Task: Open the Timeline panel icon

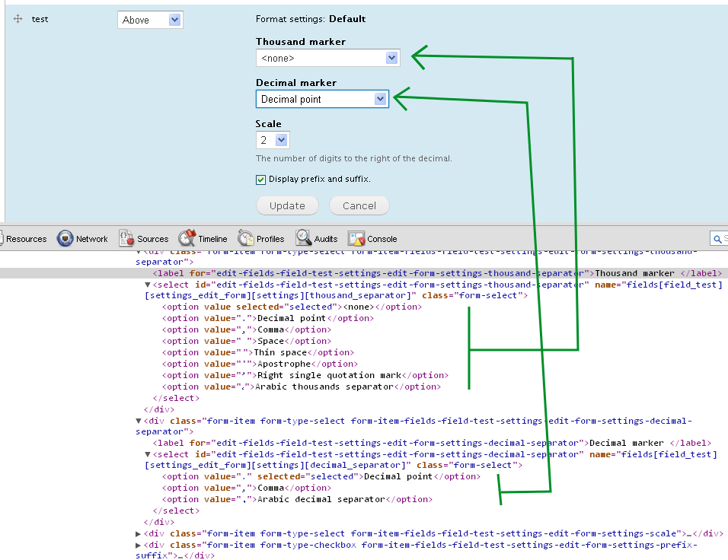Action: [x=187, y=239]
